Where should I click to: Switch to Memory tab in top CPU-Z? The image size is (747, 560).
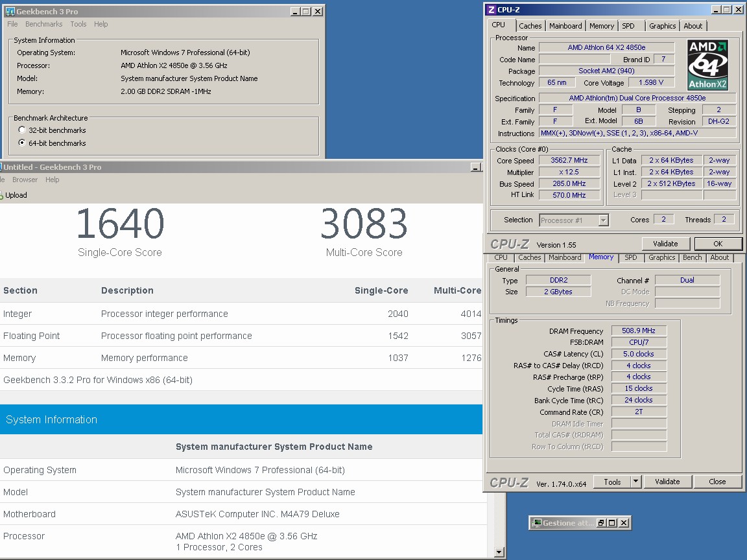tap(602, 26)
